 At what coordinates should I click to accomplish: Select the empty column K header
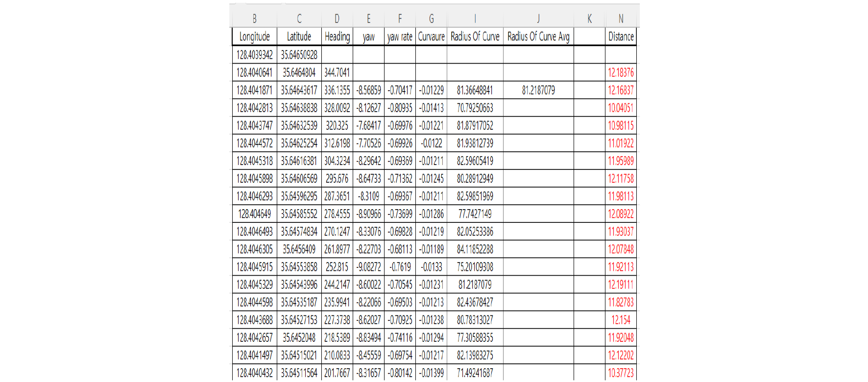[x=589, y=19]
